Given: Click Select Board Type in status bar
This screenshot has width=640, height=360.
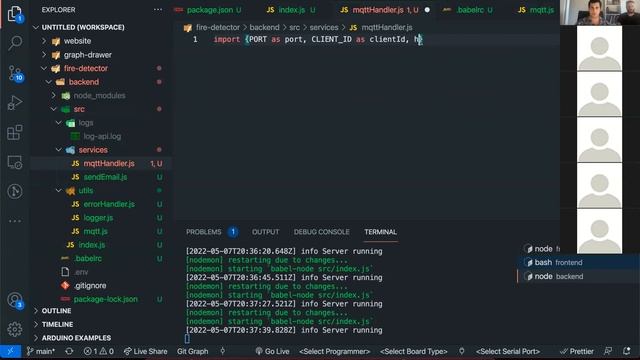Looking at the screenshot, I should (413, 351).
